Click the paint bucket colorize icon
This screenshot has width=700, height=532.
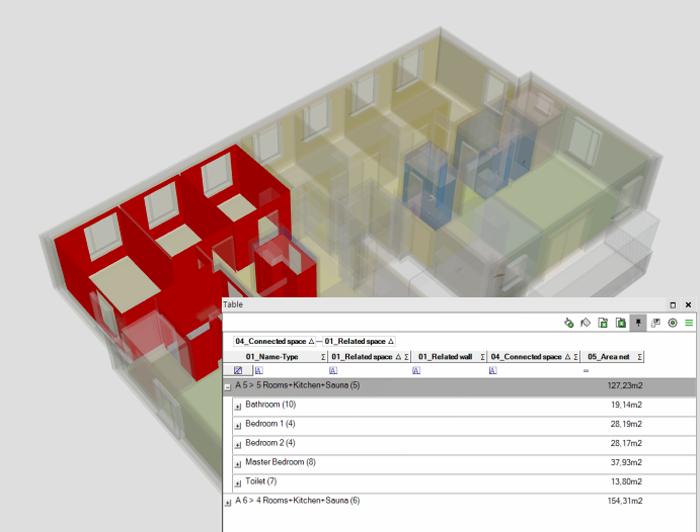coord(568,323)
